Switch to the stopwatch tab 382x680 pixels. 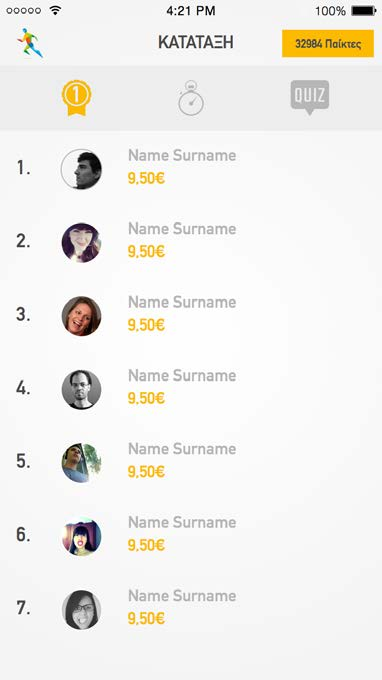click(191, 98)
